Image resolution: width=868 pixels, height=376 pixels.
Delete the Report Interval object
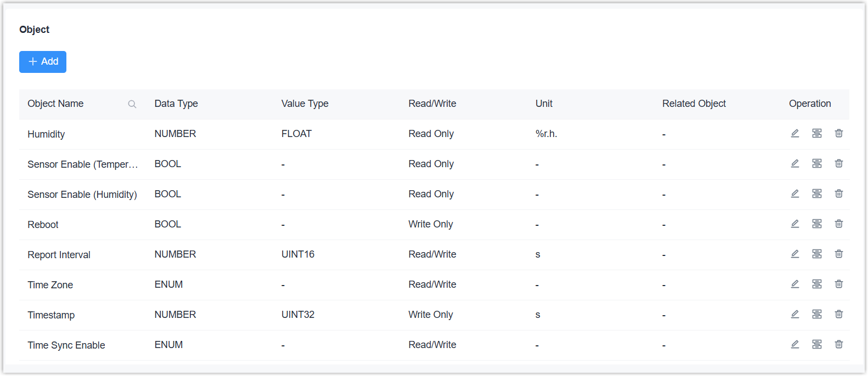(x=838, y=254)
